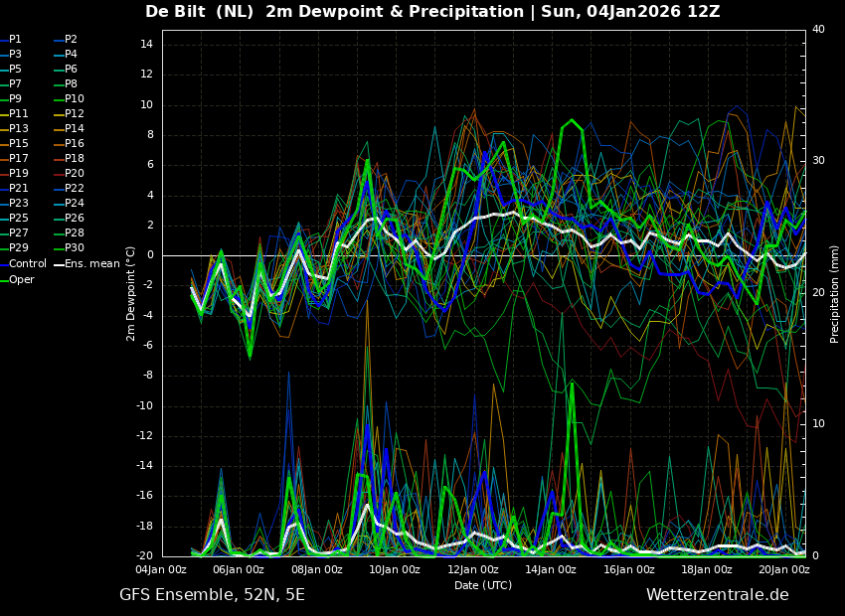Click the '04Jan 00z' date tick label
The width and height of the screenshot is (845, 616).
[x=161, y=569]
